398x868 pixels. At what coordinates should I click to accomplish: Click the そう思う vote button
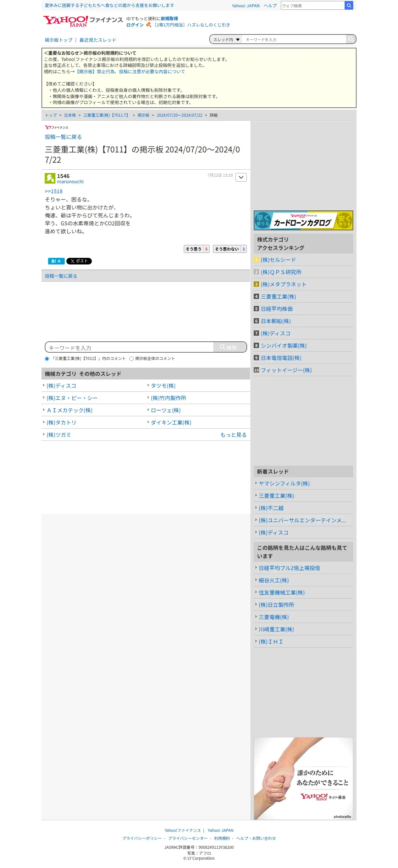[196, 249]
